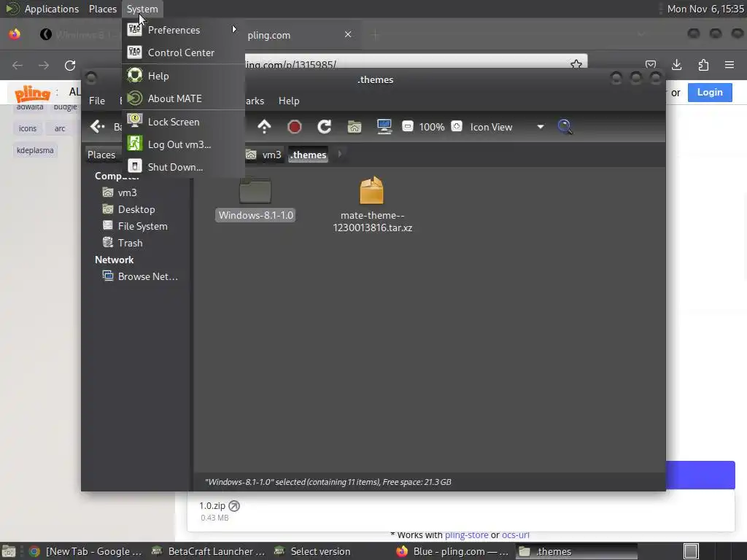Click clock showing Mon Nov 6
Screen dimensions: 747x560
705,9
